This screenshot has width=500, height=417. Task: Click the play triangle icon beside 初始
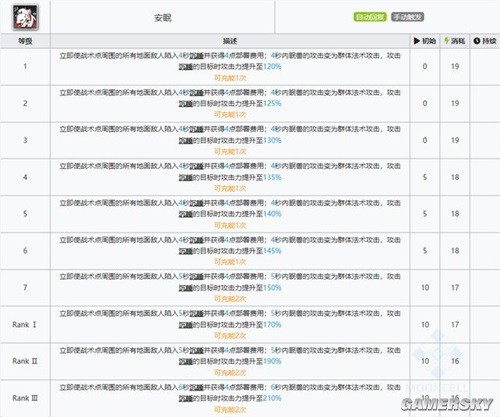[417, 41]
